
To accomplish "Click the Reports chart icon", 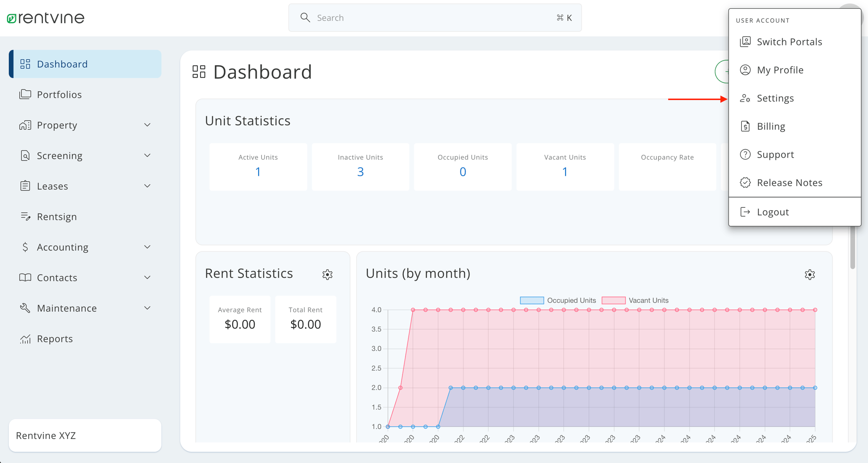I will (25, 339).
